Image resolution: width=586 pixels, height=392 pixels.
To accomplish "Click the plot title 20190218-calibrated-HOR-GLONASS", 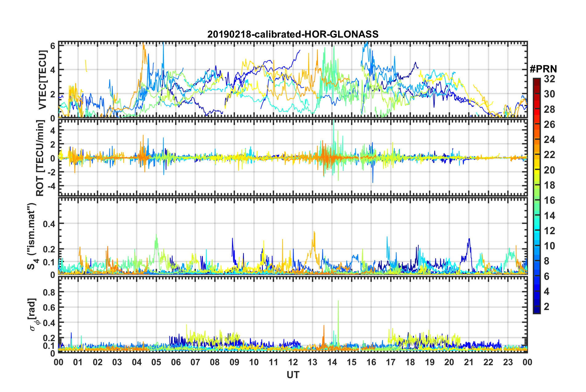I will pyautogui.click(x=293, y=34).
